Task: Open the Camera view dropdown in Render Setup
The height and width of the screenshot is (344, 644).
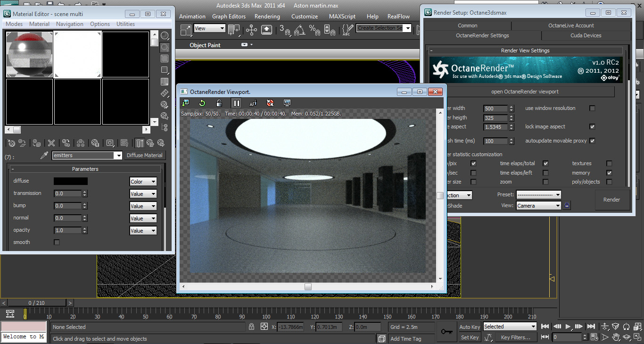Action: (539, 205)
